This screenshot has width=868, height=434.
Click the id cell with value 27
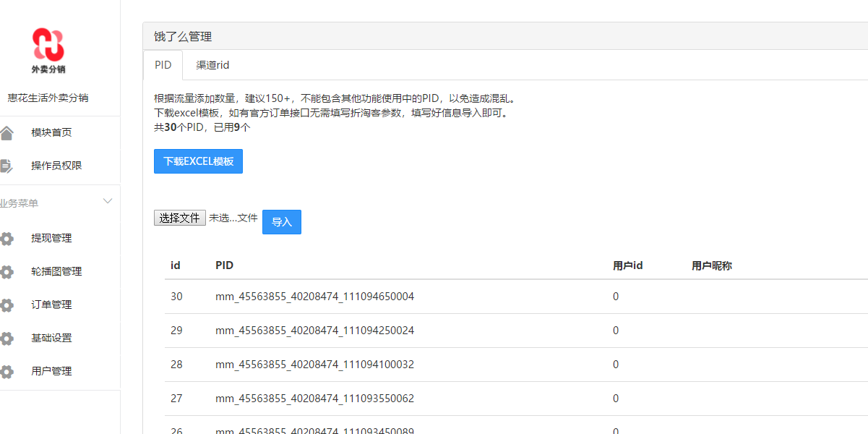pos(177,399)
